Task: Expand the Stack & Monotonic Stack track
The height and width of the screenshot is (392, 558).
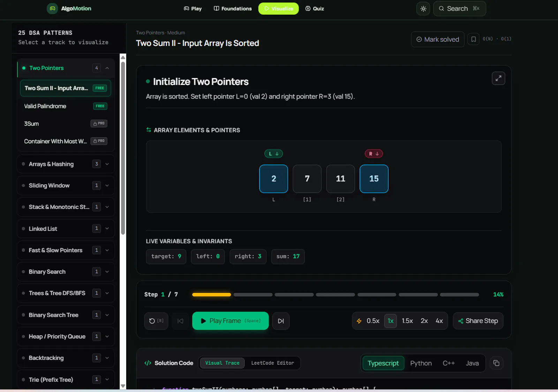Action: coord(66,207)
